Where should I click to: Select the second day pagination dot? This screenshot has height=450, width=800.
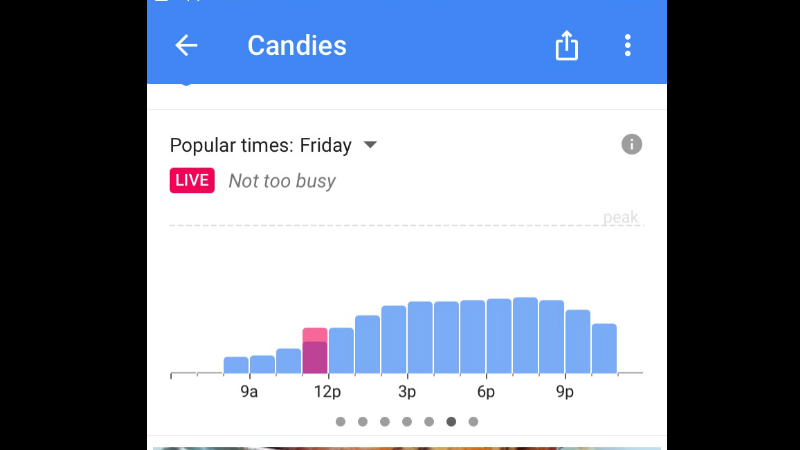pyautogui.click(x=363, y=421)
